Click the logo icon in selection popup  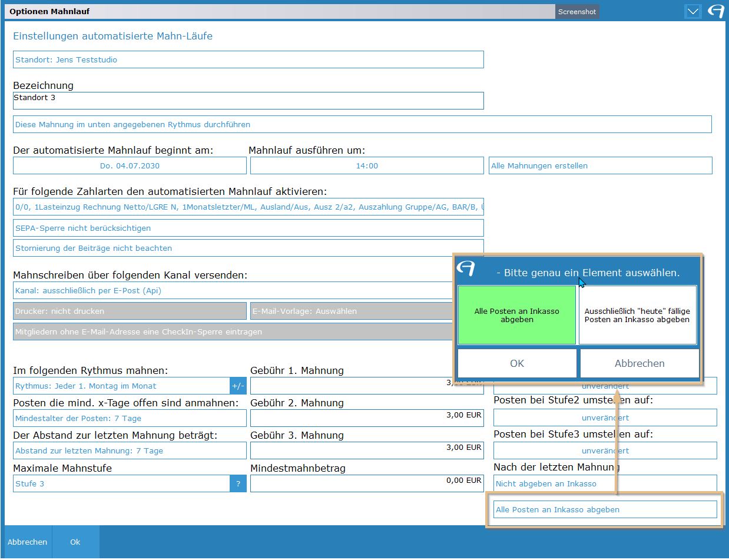point(466,269)
